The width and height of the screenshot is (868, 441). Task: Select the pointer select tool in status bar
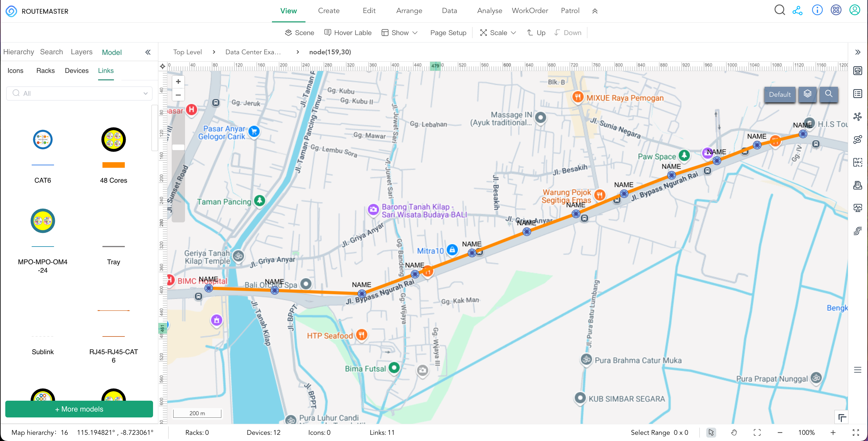(711, 432)
